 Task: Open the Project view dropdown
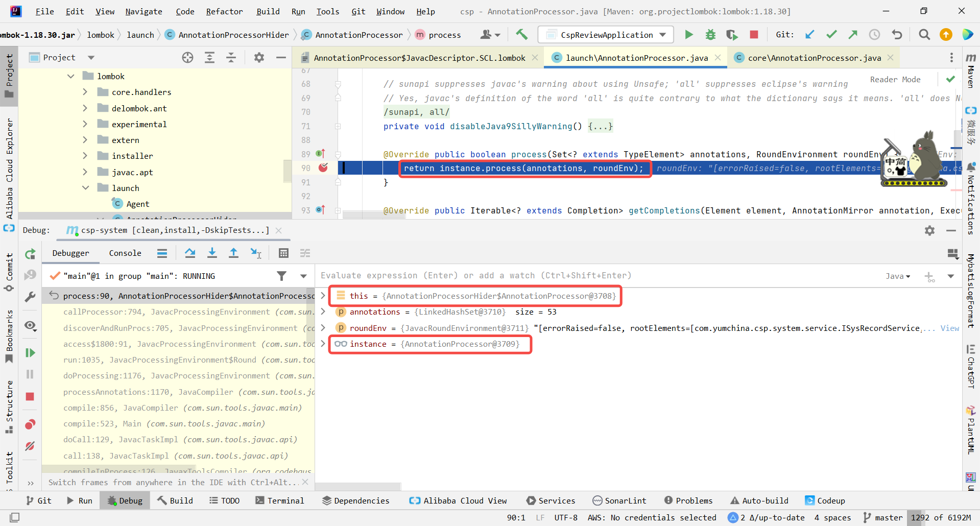91,57
